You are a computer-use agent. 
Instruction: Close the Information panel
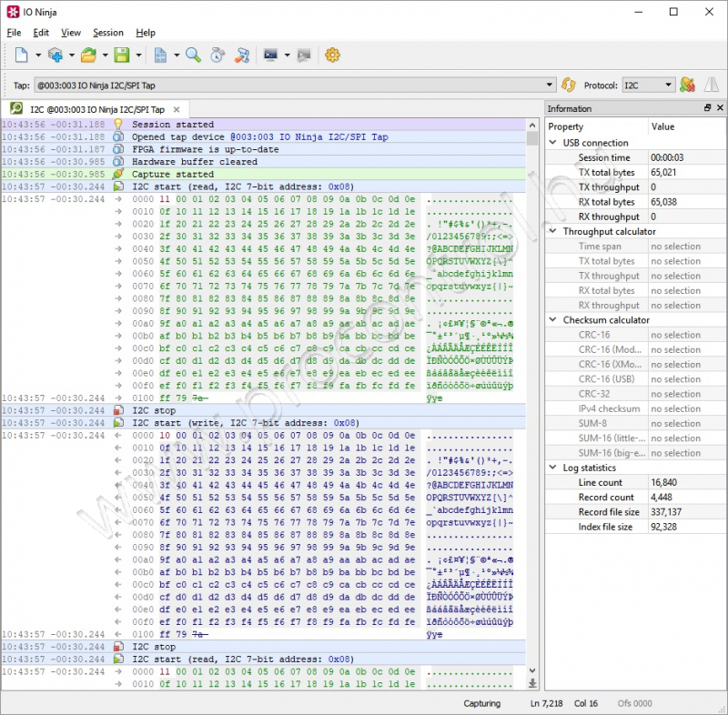click(720, 107)
